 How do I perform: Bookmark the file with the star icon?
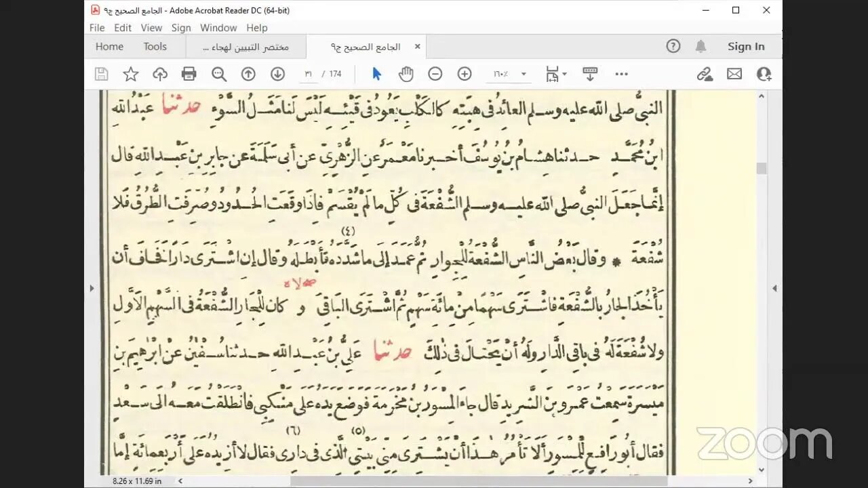point(131,74)
